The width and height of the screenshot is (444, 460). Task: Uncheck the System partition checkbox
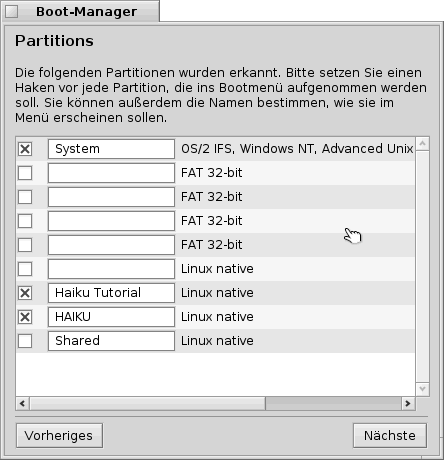click(25, 149)
